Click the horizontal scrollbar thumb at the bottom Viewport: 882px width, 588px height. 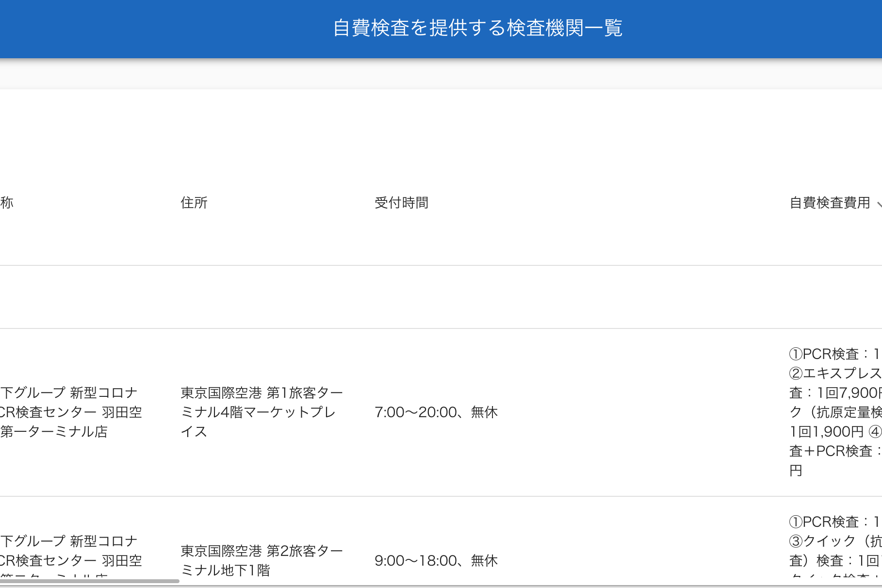[90, 581]
